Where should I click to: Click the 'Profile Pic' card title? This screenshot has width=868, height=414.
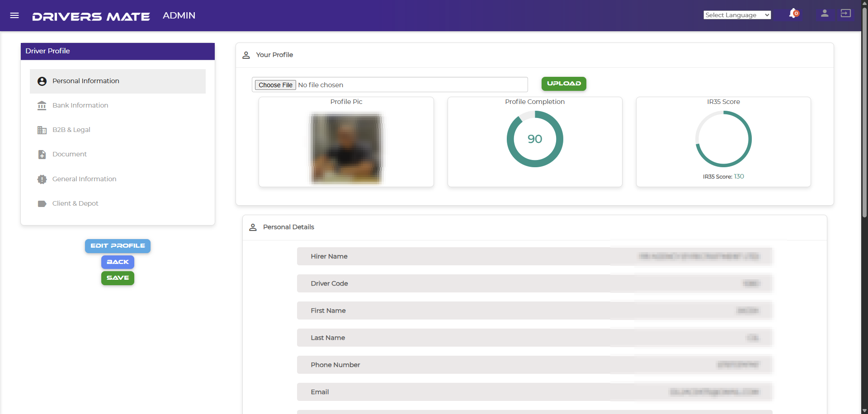tap(346, 102)
